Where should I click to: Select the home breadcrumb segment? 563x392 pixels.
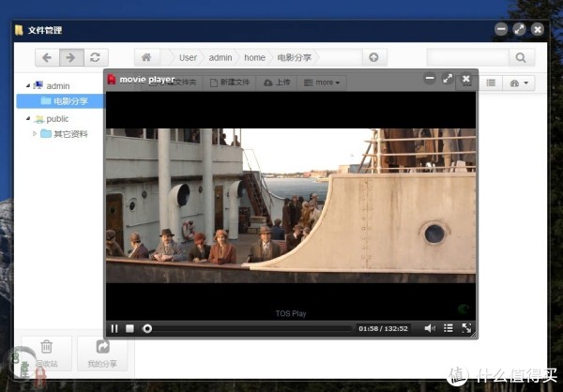254,57
